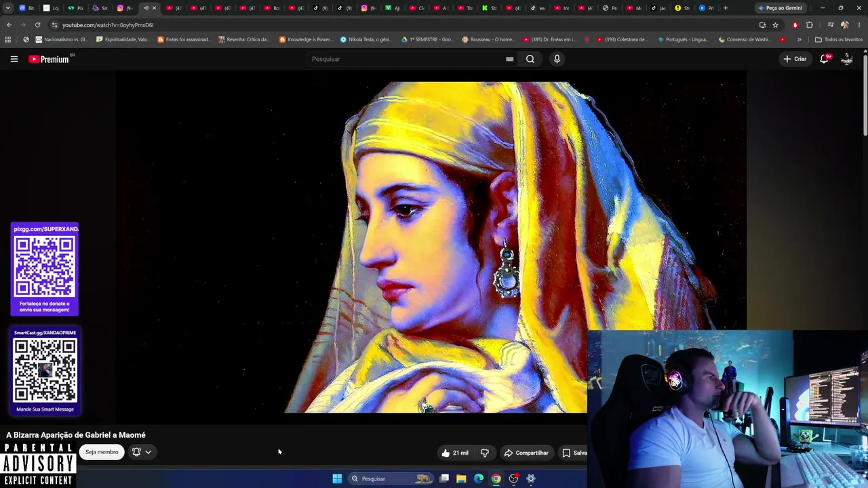The height and width of the screenshot is (488, 868).
Task: Click the red extension icon in toolbar
Action: pos(795,25)
